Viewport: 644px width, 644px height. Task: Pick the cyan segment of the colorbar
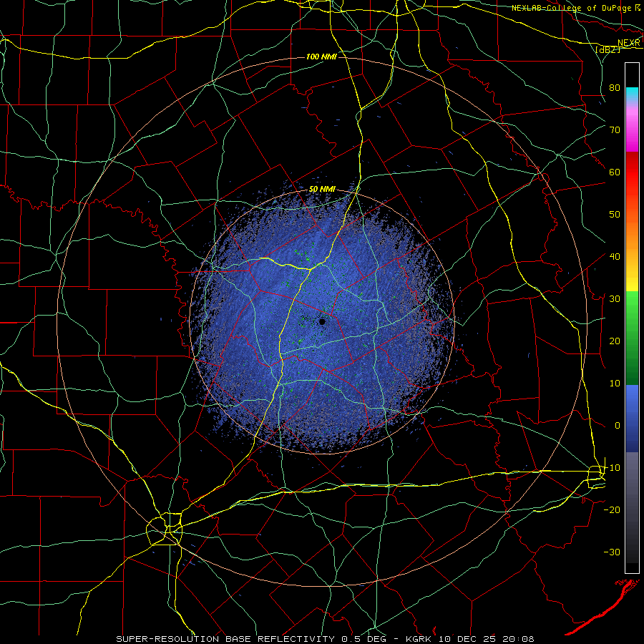[x=632, y=94]
